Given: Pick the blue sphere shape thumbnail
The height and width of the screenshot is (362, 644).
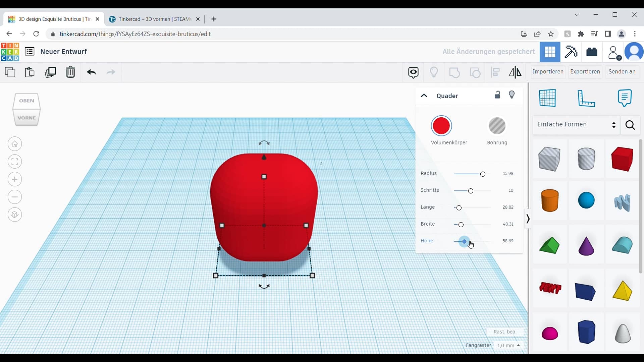Looking at the screenshot, I should (x=586, y=200).
